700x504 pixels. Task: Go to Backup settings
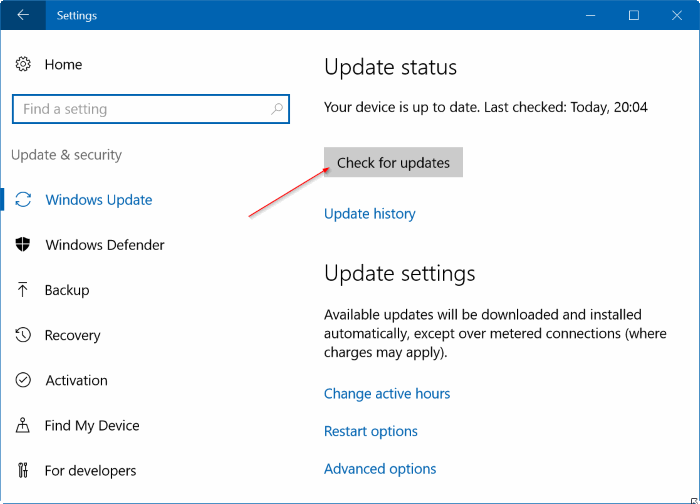tap(67, 290)
